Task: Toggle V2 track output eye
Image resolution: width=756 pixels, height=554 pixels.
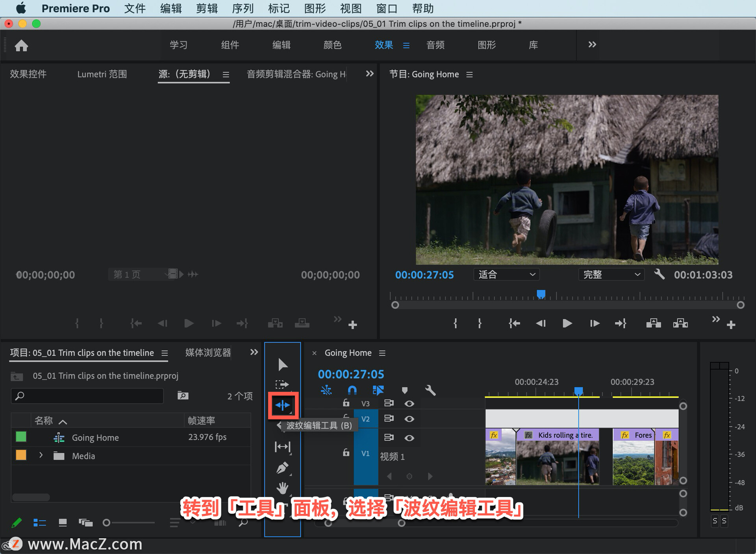Action: [x=409, y=419]
